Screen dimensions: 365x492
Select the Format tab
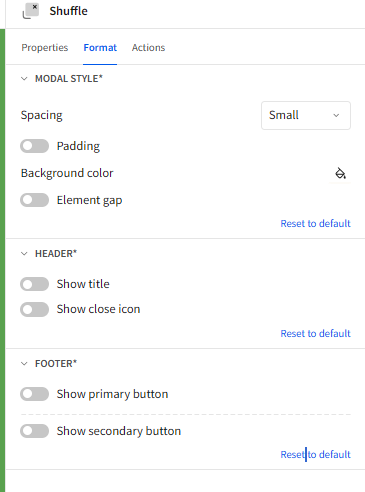pos(100,48)
